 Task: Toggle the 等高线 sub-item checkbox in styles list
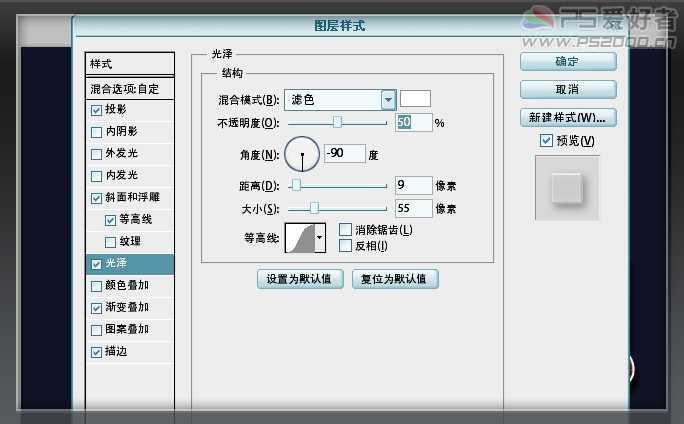pyautogui.click(x=110, y=220)
